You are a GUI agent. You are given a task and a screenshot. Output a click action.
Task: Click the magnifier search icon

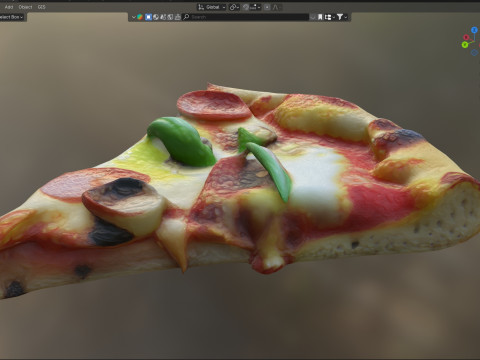click(x=186, y=17)
